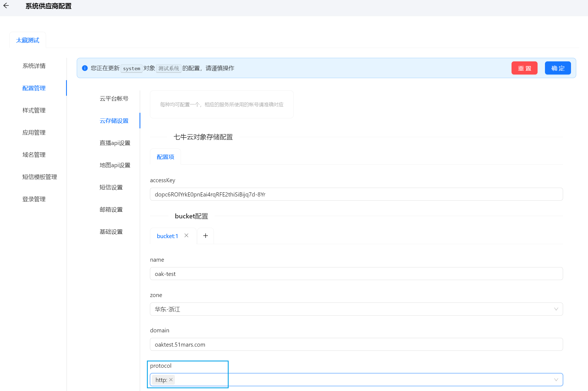Screen dimensions: 588x391
Task: Select the bucket:1 tab label
Action: click(167, 236)
